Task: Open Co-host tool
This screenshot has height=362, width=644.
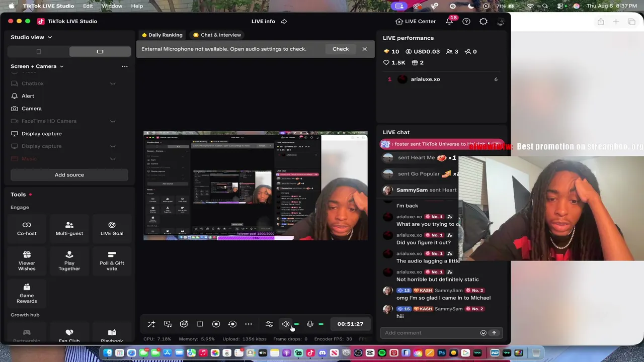Action: tap(27, 228)
